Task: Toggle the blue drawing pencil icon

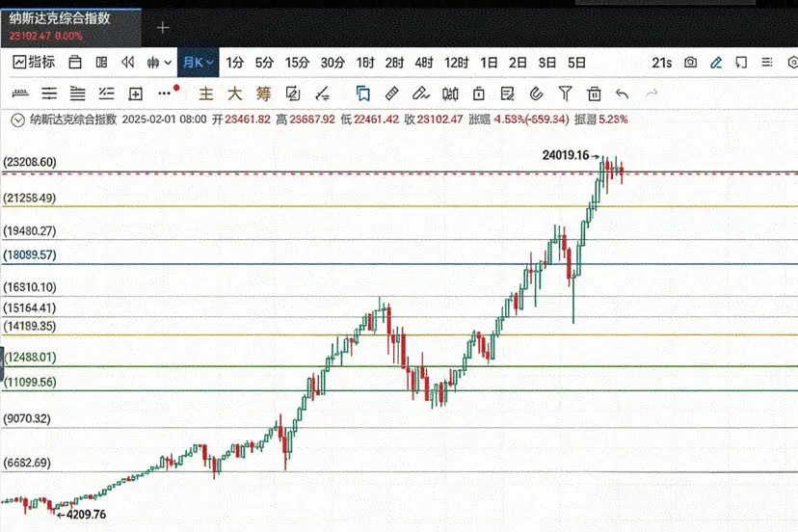Action: click(716, 62)
